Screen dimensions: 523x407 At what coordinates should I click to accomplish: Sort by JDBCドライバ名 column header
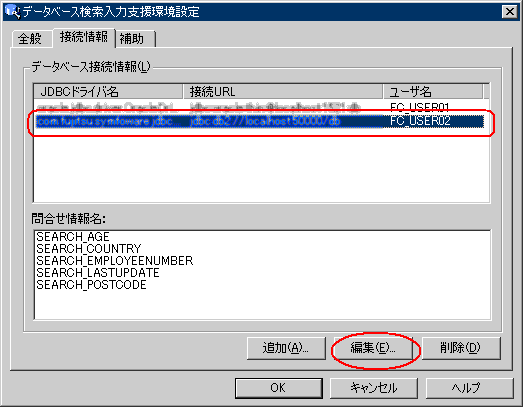109,91
